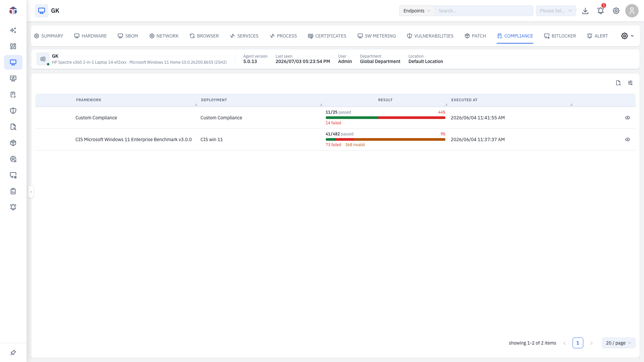Click the Global Department value
This screenshot has height=362, width=644.
click(380, 61)
